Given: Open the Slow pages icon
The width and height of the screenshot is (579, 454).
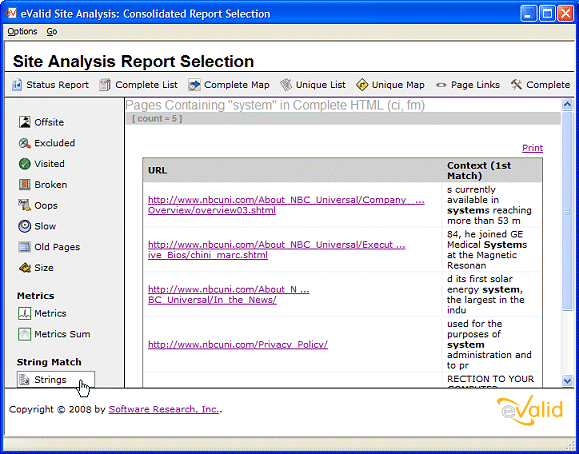Looking at the screenshot, I should tap(25, 226).
